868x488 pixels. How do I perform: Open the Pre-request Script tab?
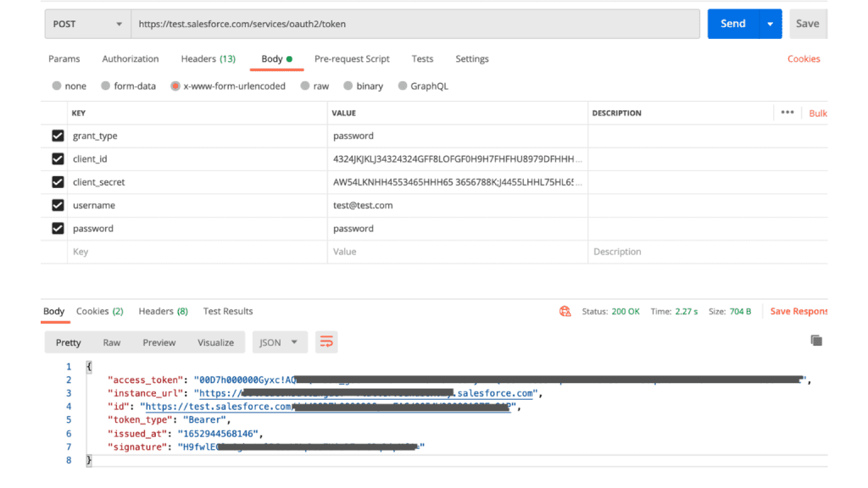[352, 59]
